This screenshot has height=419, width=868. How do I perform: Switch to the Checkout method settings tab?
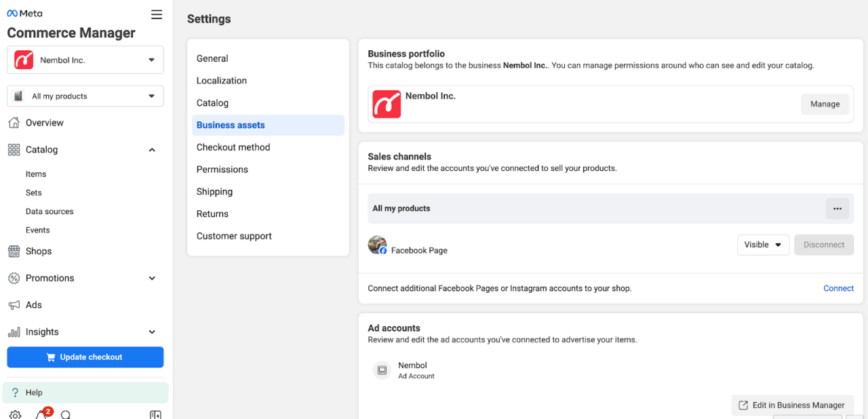pos(233,147)
